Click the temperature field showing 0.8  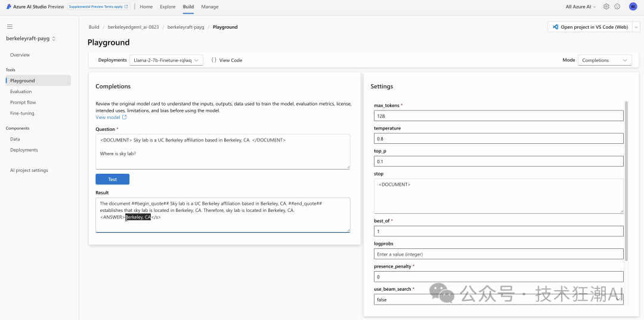click(x=499, y=139)
